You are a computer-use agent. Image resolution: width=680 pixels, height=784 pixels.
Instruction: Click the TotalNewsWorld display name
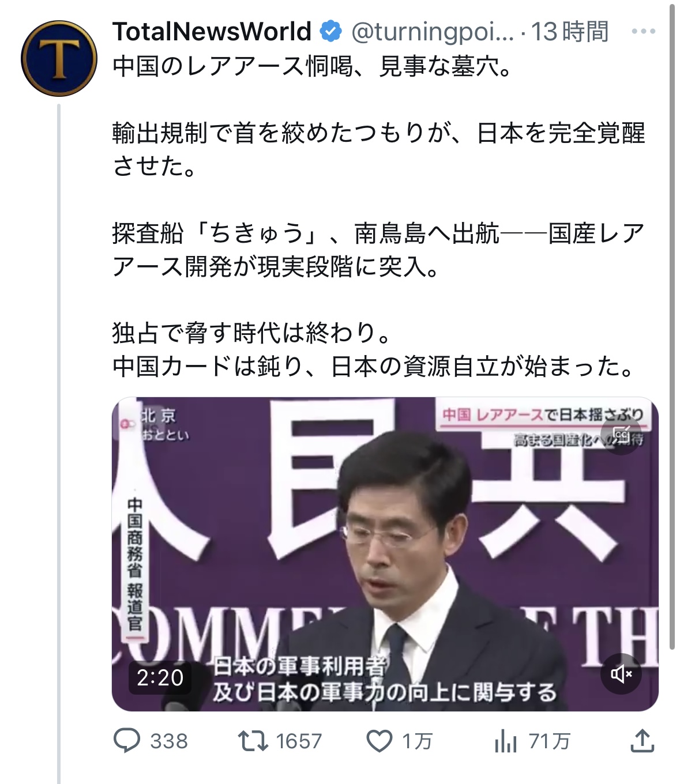212,31
